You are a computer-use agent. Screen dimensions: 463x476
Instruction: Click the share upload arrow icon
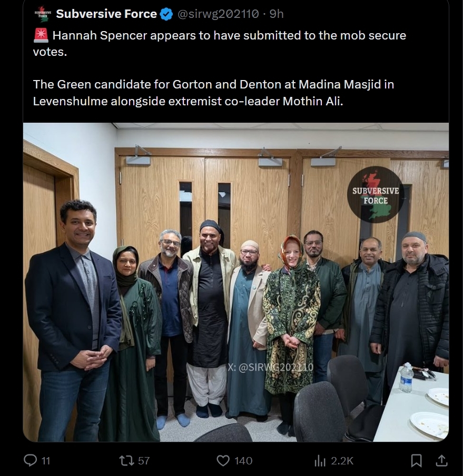point(441,461)
